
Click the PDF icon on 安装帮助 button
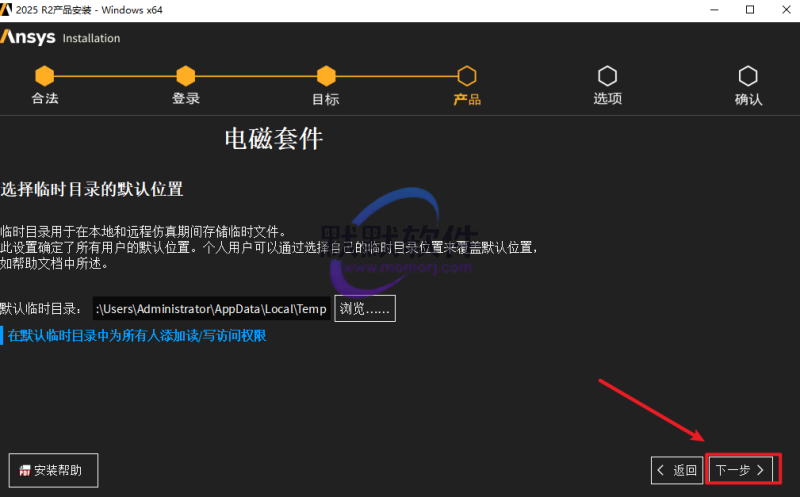(24, 469)
